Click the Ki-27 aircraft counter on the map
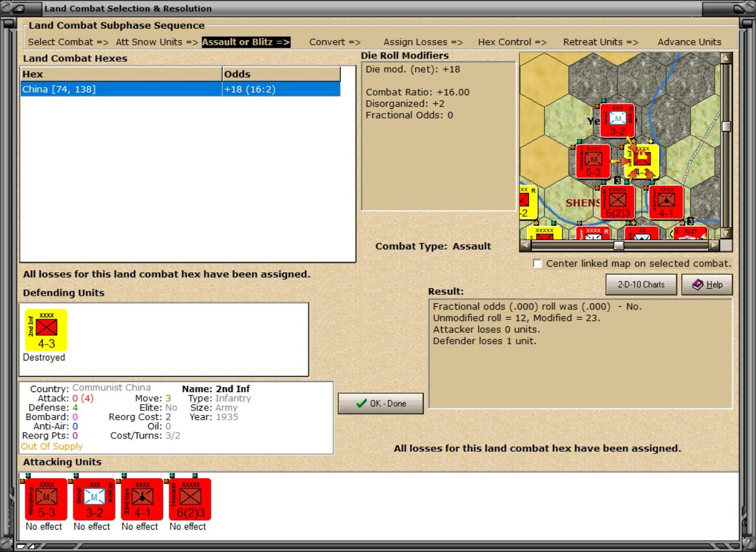Image resolution: width=756 pixels, height=552 pixels. (x=690, y=233)
